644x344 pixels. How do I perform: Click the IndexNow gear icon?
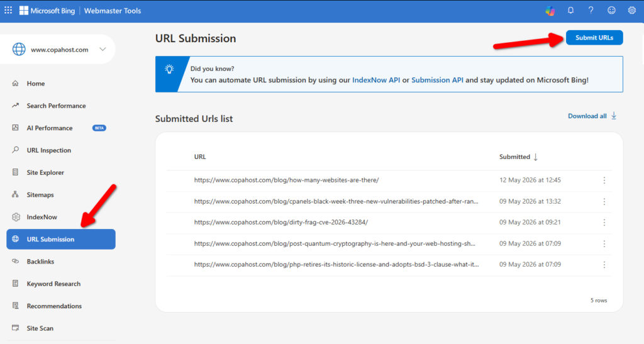click(x=16, y=217)
